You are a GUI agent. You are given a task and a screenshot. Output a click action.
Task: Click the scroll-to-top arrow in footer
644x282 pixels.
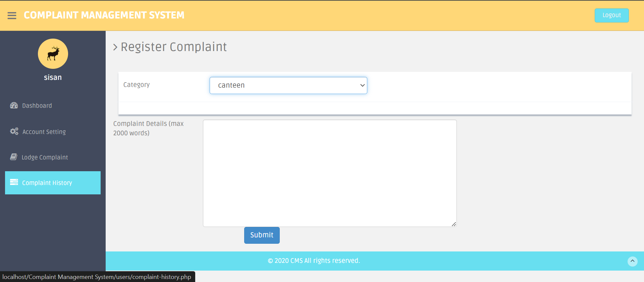coord(632,261)
